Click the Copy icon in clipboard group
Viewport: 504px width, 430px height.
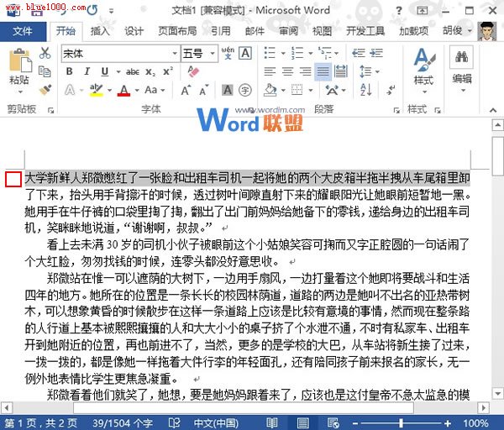click(x=45, y=71)
